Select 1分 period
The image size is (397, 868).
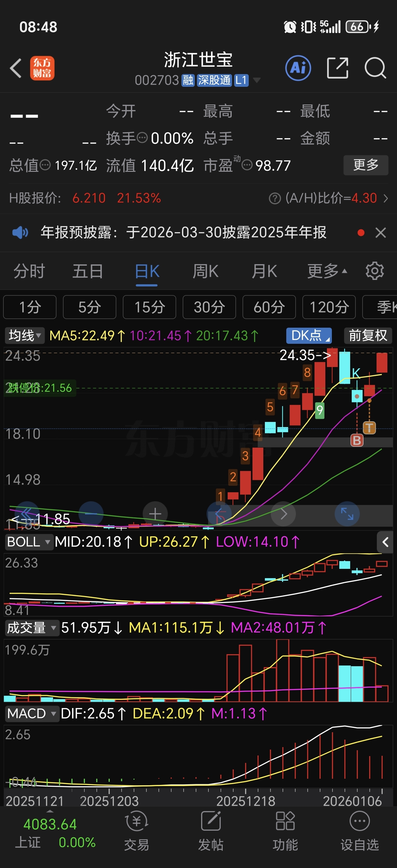[30, 307]
